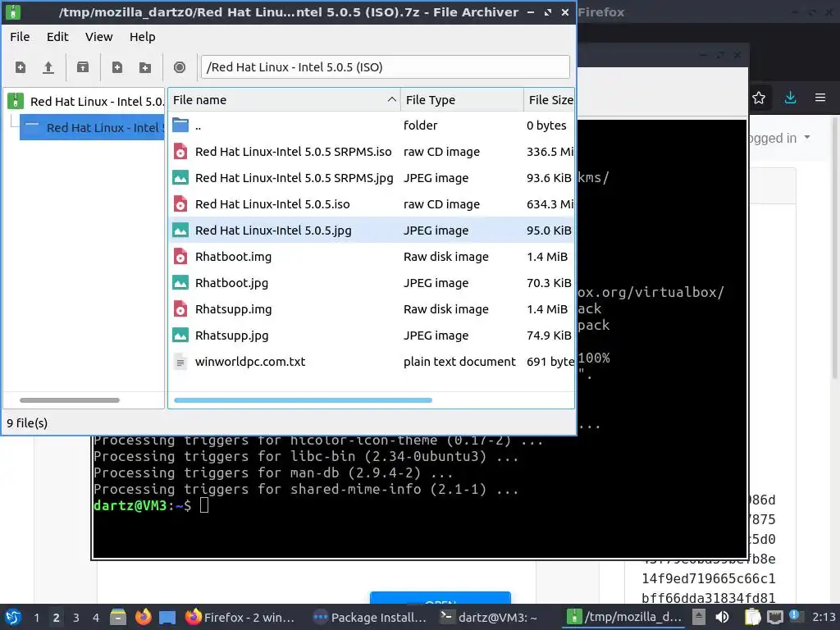Click the file list horizontal scrollbar
Screen dimensions: 840x630
pos(304,400)
